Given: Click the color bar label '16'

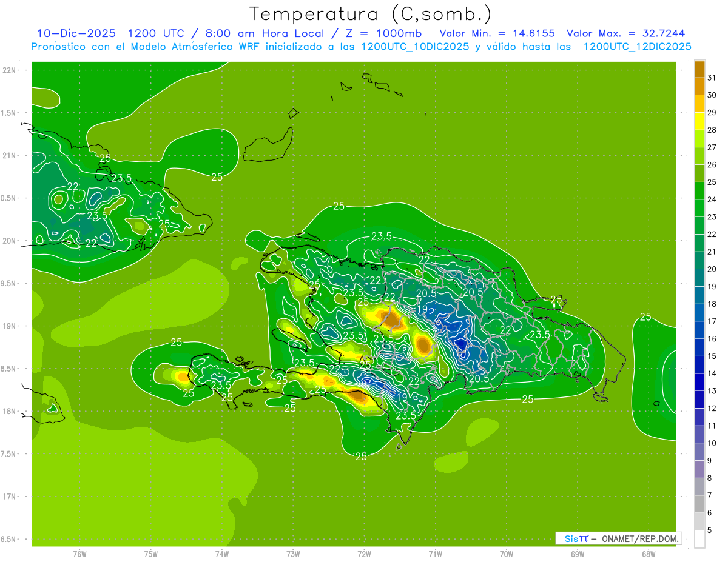Looking at the screenshot, I should click(x=712, y=339).
